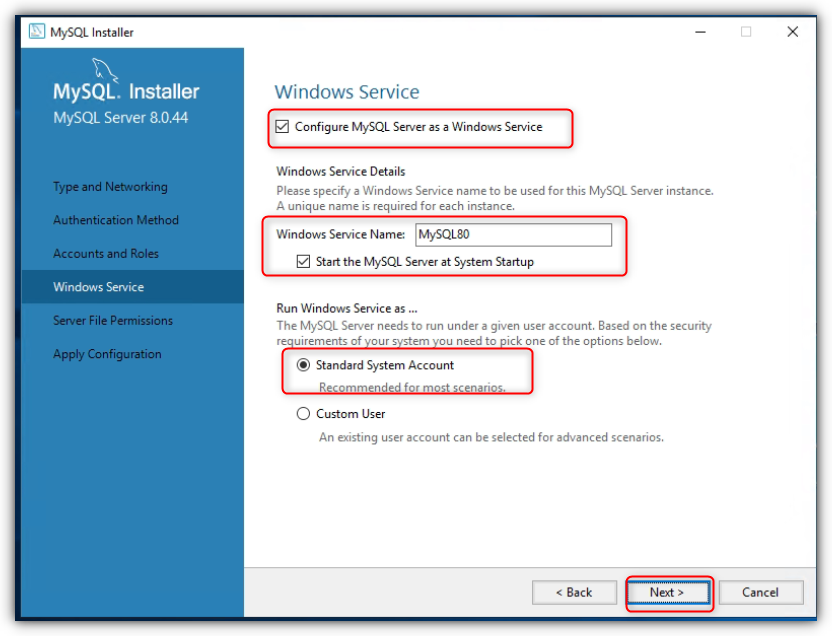
Task: Go to the Type and Networking step
Action: tap(110, 187)
